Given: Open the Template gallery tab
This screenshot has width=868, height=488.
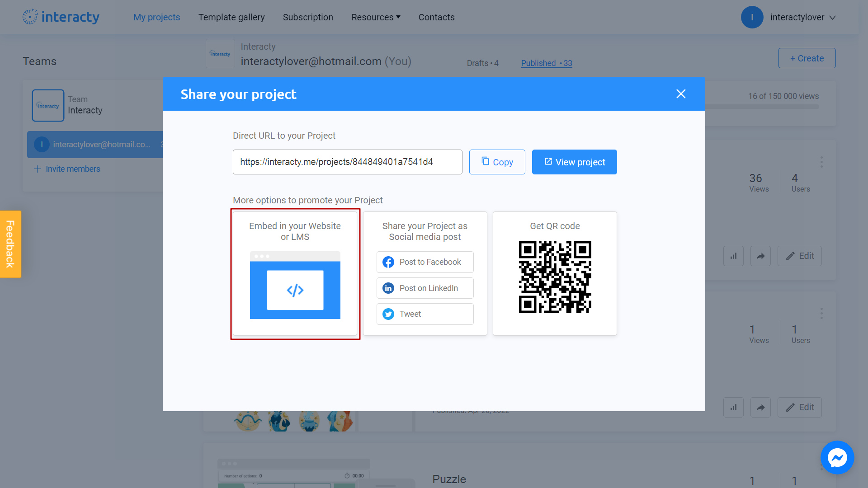Looking at the screenshot, I should (231, 17).
